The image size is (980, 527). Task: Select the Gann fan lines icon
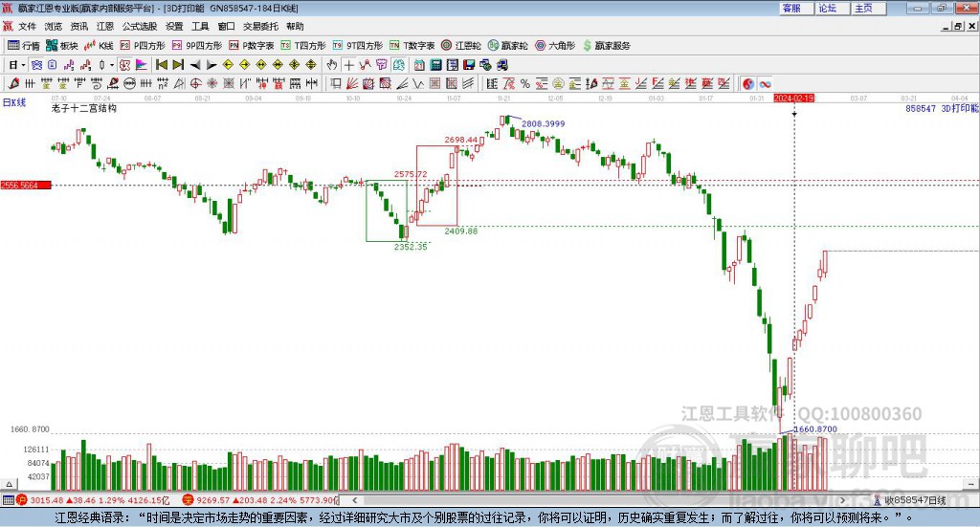[352, 83]
